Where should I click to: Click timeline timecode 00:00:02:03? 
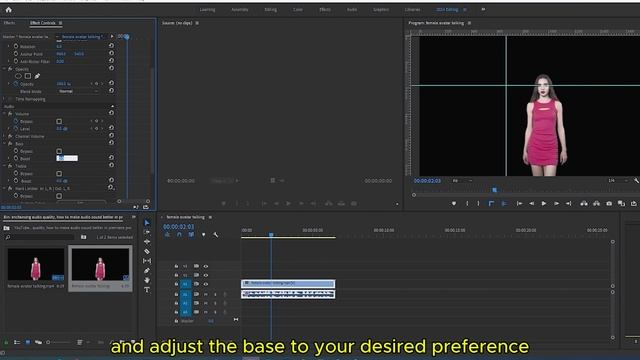point(179,227)
